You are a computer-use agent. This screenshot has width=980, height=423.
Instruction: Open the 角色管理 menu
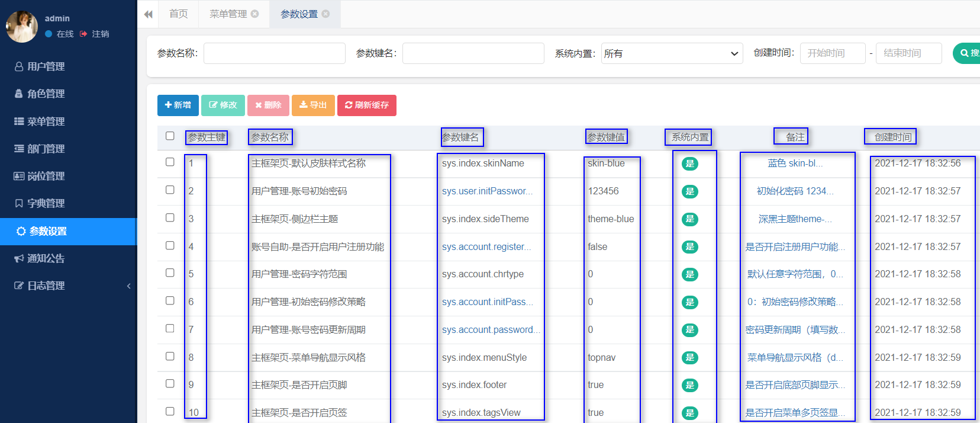coord(69,94)
